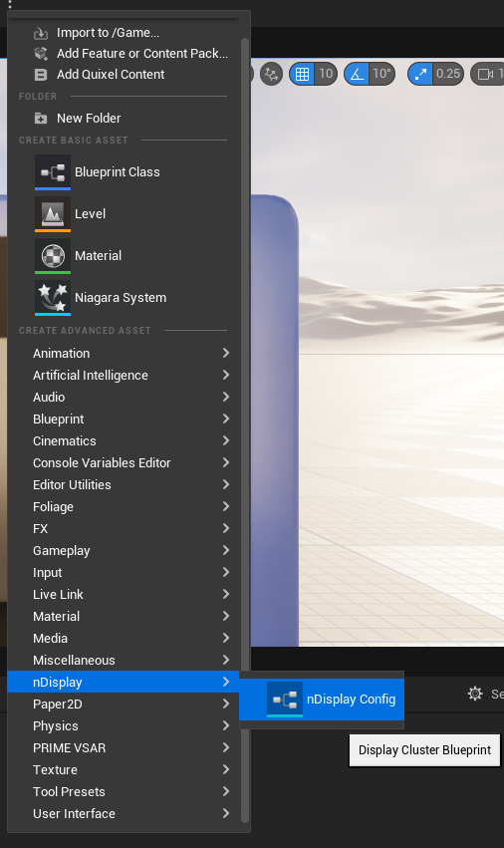Click Import to /Game...
This screenshot has height=848, width=504.
[x=108, y=33]
